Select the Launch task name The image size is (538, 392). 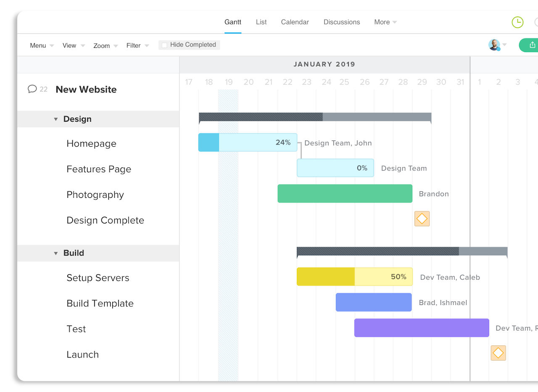coord(82,355)
